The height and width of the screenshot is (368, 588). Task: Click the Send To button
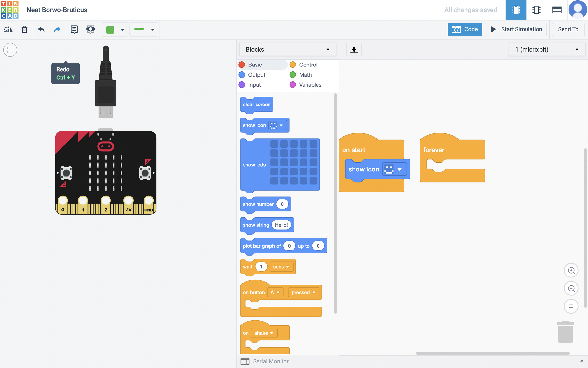568,29
